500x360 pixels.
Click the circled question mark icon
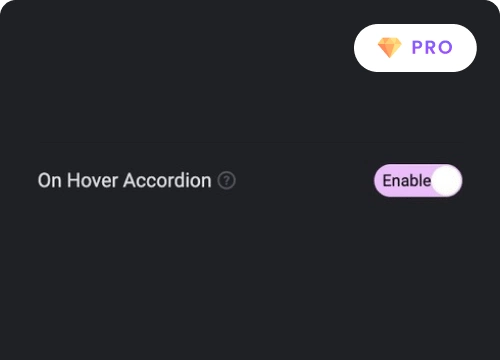click(x=227, y=181)
